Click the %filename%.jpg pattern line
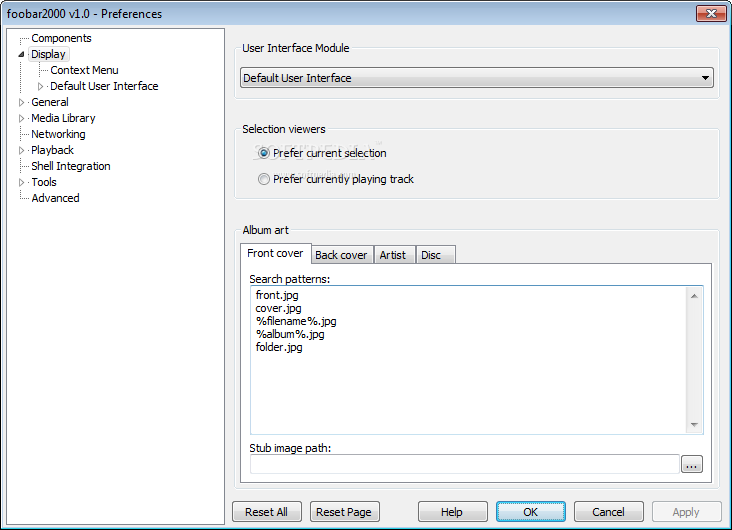Viewport: 732px width, 530px height. (x=296, y=322)
